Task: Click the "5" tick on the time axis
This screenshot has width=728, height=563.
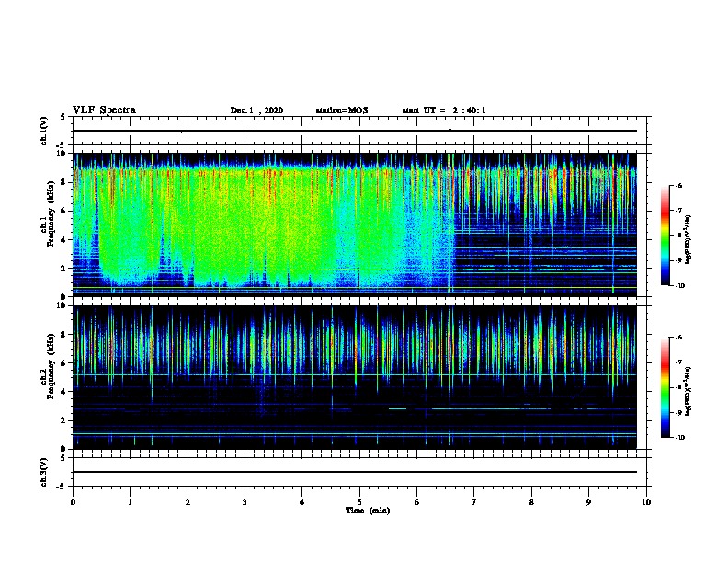Action: pyautogui.click(x=359, y=501)
